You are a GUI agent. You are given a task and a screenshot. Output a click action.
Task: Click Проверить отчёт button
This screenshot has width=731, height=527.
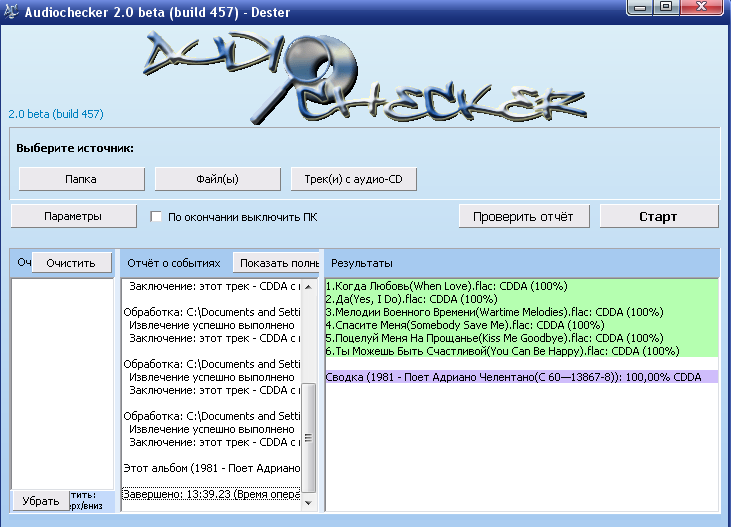[523, 216]
